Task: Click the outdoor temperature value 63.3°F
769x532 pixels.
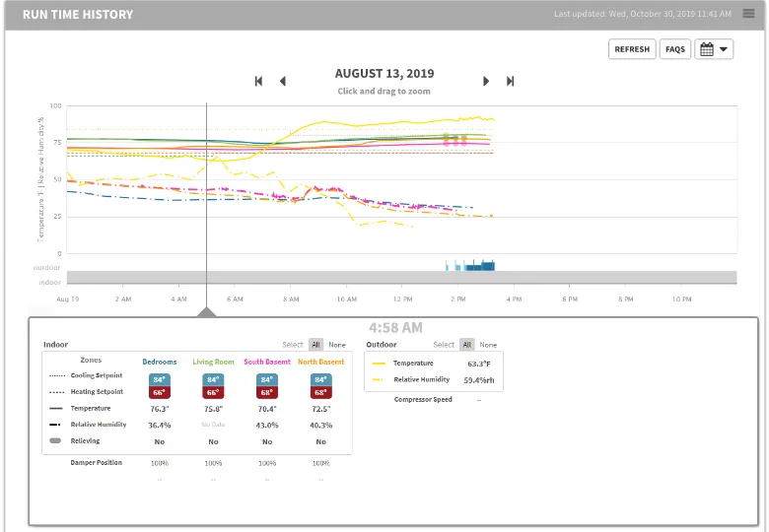Action: (479, 364)
